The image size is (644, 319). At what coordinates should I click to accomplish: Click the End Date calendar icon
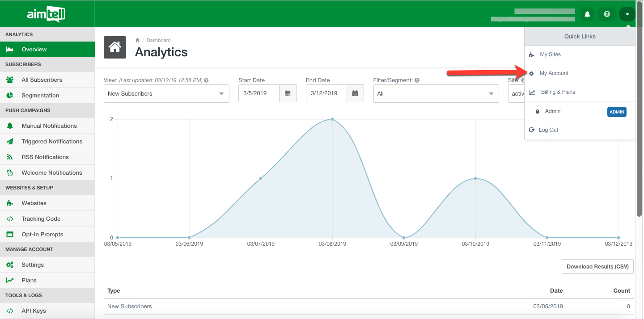[x=355, y=93]
